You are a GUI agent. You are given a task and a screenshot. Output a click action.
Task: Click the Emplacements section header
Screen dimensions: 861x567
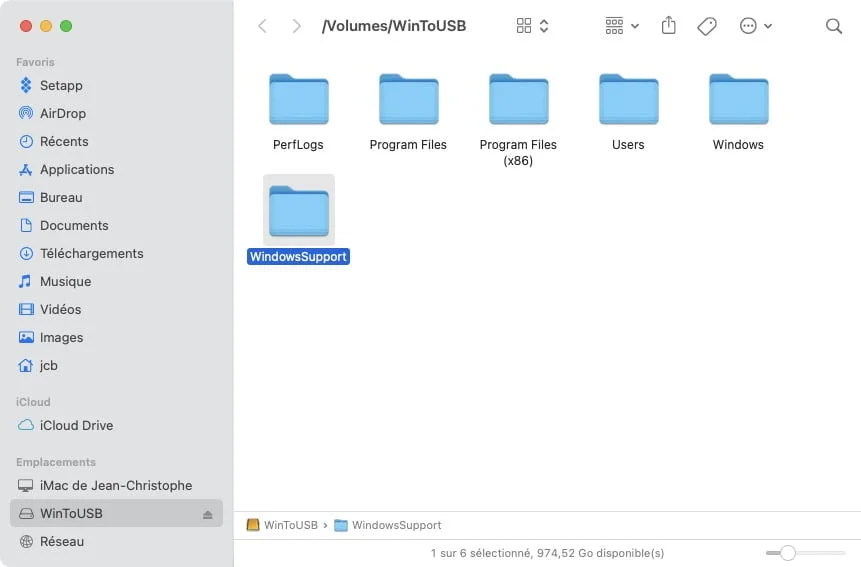56,462
